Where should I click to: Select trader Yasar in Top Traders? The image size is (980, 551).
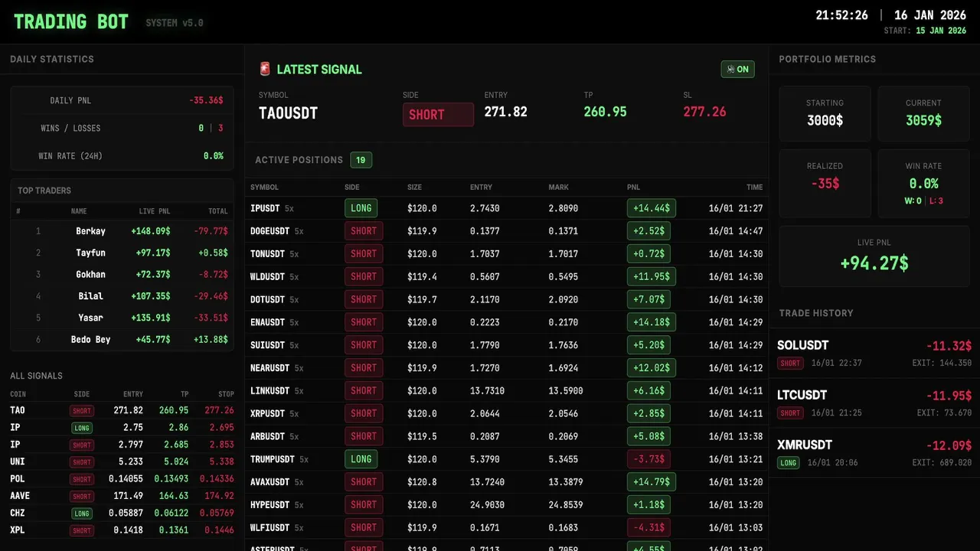[90, 318]
